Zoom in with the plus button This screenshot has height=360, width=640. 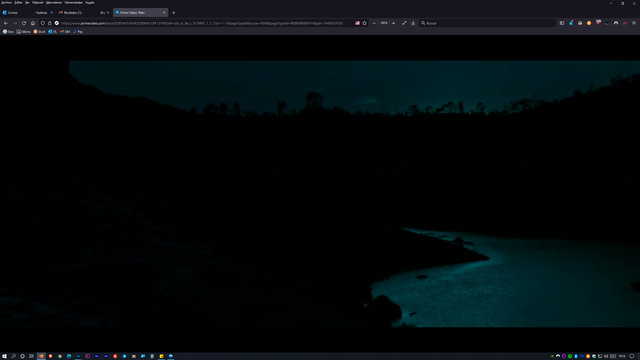(x=393, y=23)
